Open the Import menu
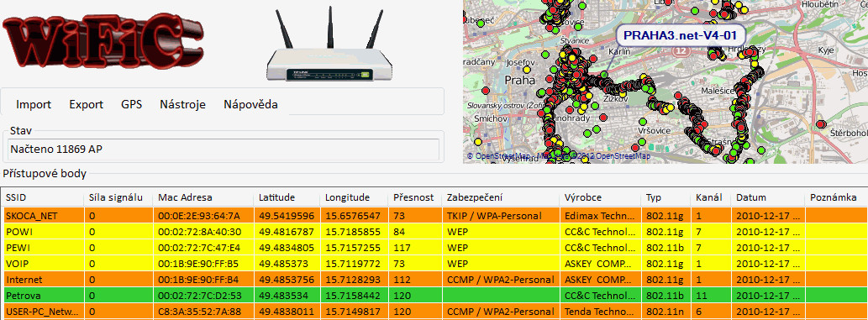This screenshot has height=320, width=868. point(34,104)
